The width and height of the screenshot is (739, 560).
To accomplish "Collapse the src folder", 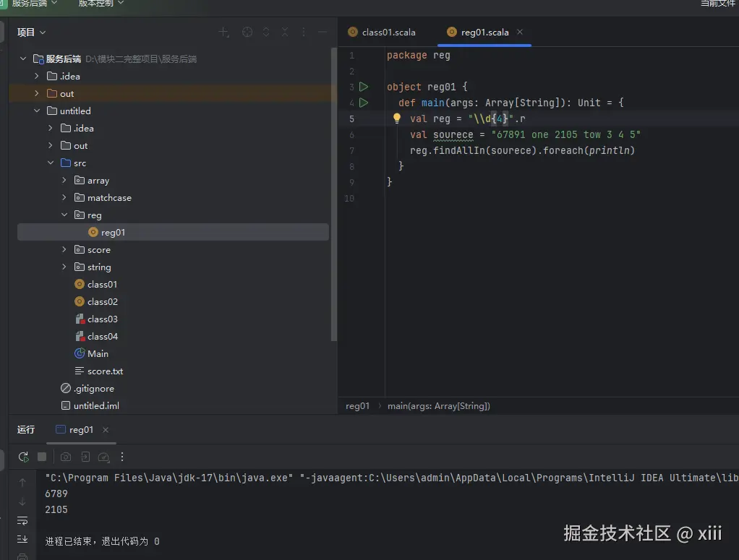I will click(51, 163).
